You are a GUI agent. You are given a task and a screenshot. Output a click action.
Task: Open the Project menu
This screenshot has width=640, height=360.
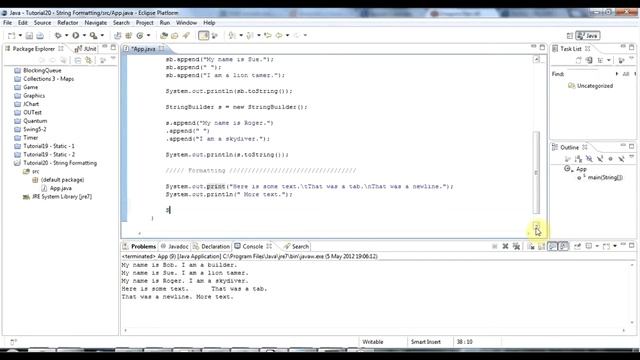144,23
